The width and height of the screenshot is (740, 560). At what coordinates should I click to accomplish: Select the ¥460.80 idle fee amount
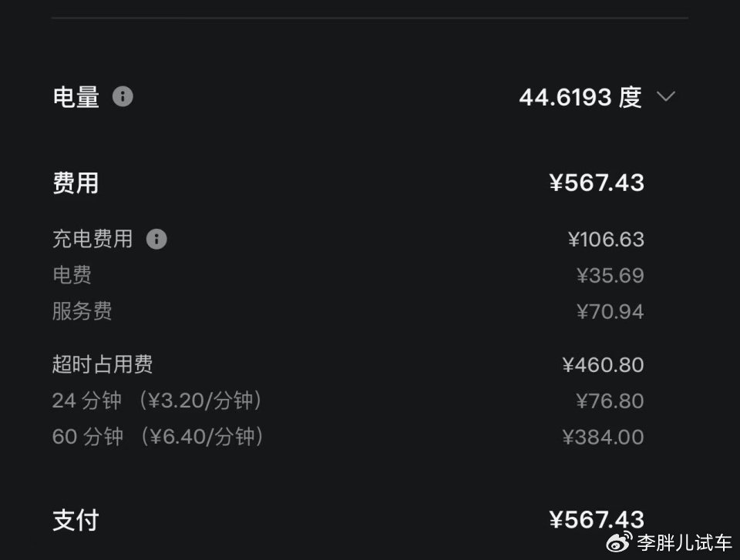[603, 365]
